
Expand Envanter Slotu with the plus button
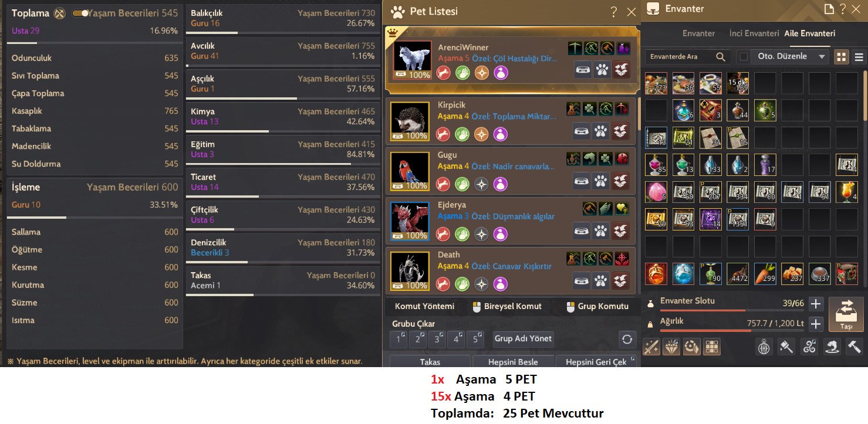pos(816,304)
